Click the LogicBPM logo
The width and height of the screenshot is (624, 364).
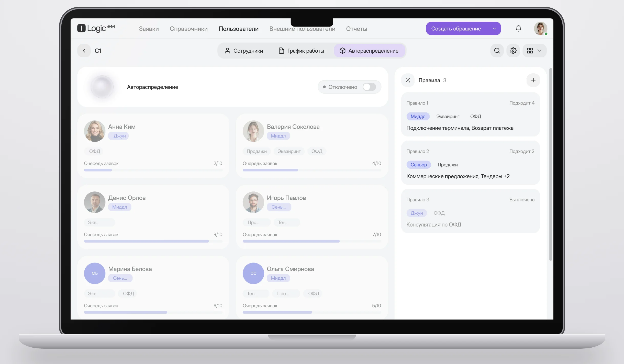click(96, 28)
